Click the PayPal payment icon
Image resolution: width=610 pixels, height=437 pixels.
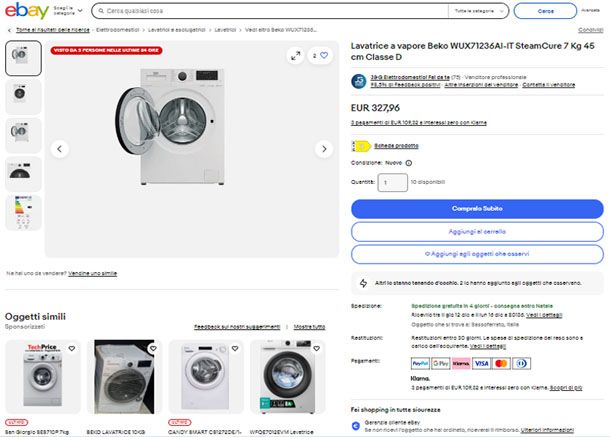click(x=420, y=363)
